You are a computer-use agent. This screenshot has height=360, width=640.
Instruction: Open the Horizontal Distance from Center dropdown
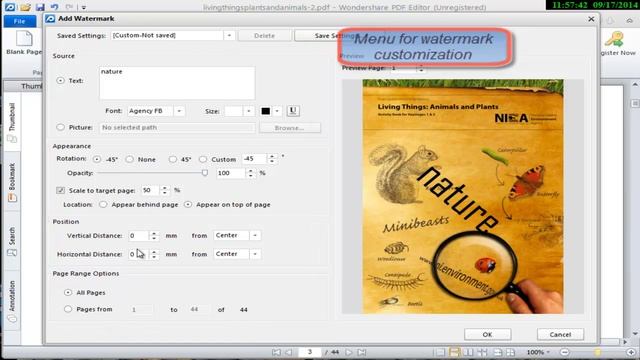click(x=255, y=254)
